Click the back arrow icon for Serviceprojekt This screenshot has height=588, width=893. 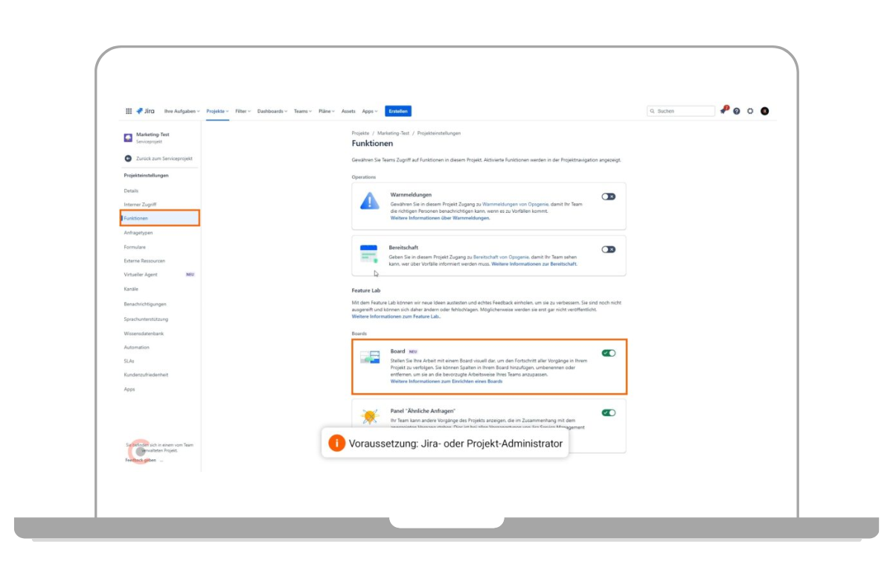[128, 159]
